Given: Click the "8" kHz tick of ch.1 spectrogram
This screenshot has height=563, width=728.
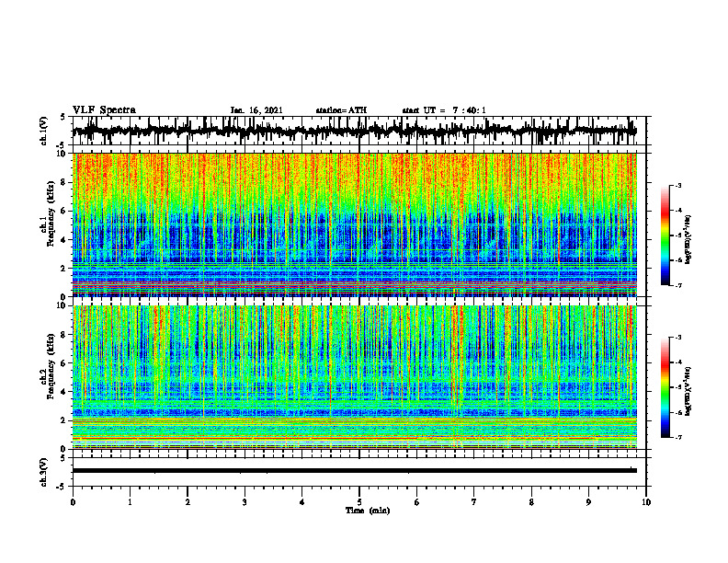Looking at the screenshot, I should pos(64,182).
